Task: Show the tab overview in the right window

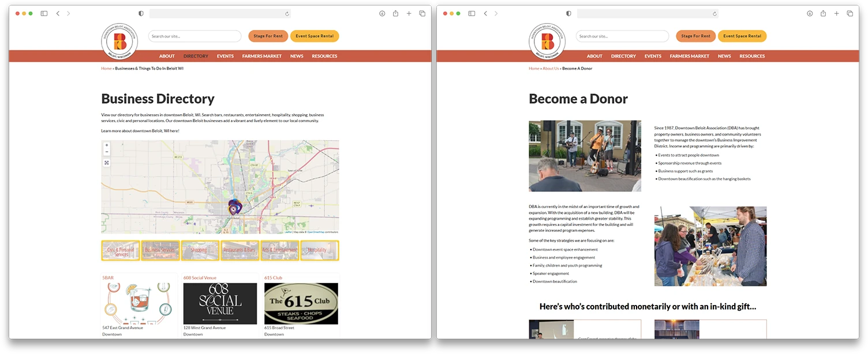Action: [850, 13]
